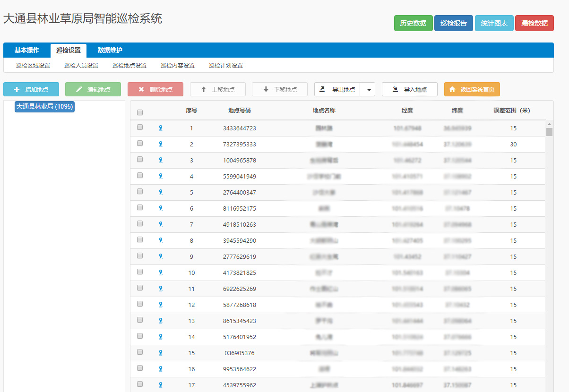The height and width of the screenshot is (392, 569).
Task: Expand the 导出地点 dropdown arrow
Action: tap(368, 89)
